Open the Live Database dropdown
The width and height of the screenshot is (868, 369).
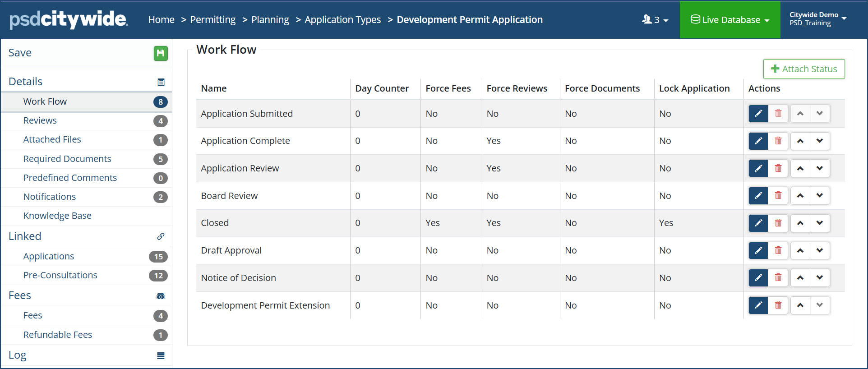(x=729, y=20)
